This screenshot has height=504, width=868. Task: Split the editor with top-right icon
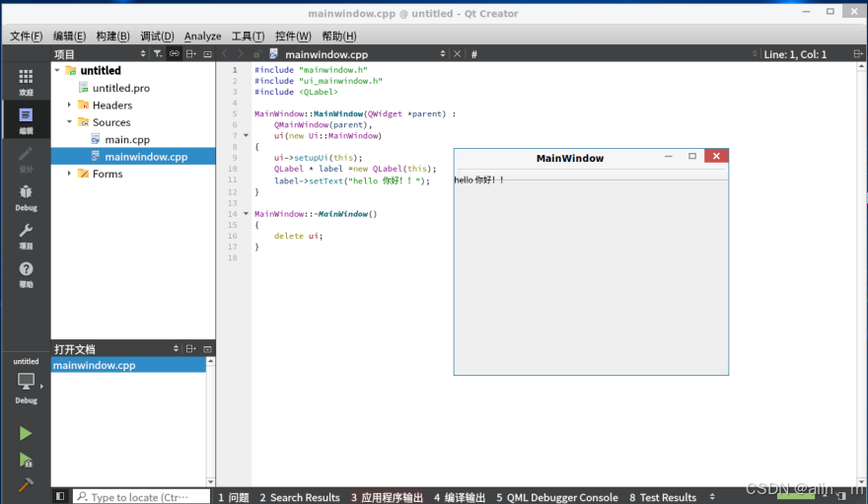[858, 53]
